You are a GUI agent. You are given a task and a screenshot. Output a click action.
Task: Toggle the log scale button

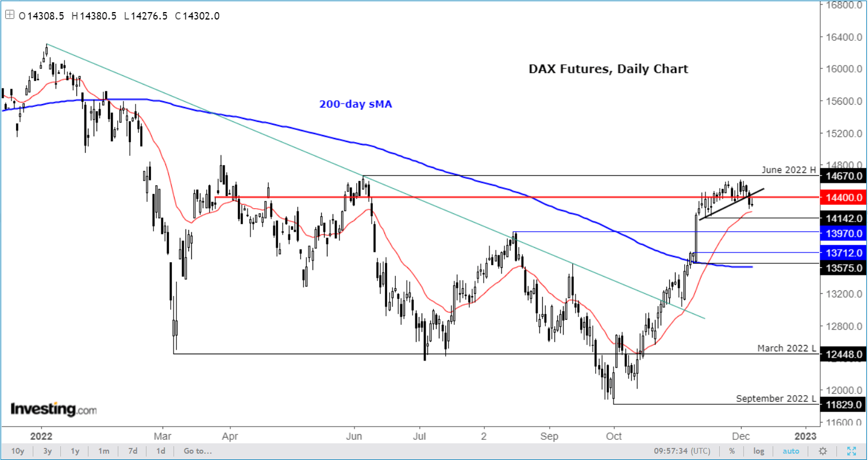tap(759, 451)
